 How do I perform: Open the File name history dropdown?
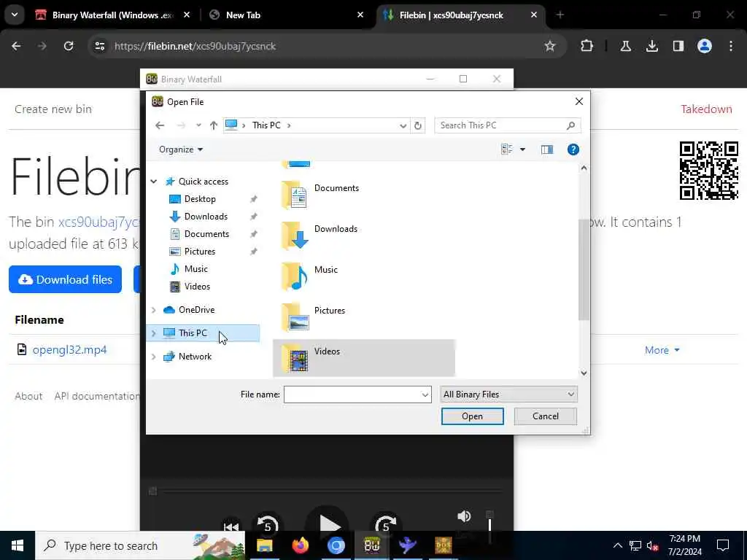click(425, 394)
